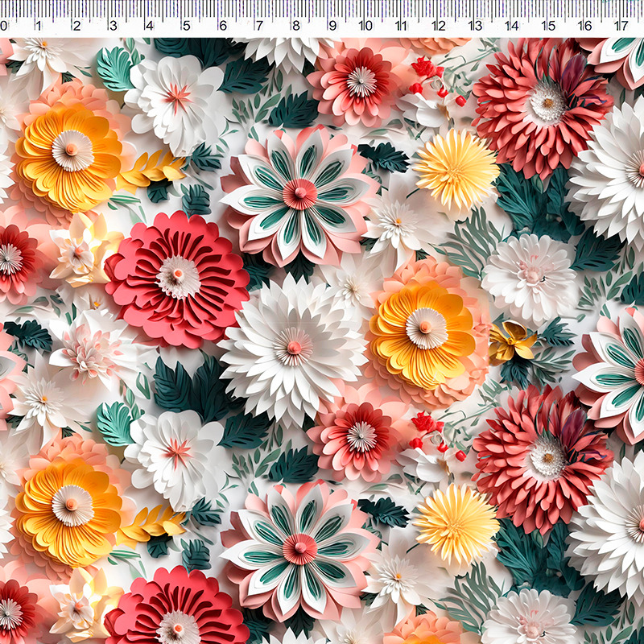Click the ruler number 3
Viewport: 644px width, 644px height.
113,26
